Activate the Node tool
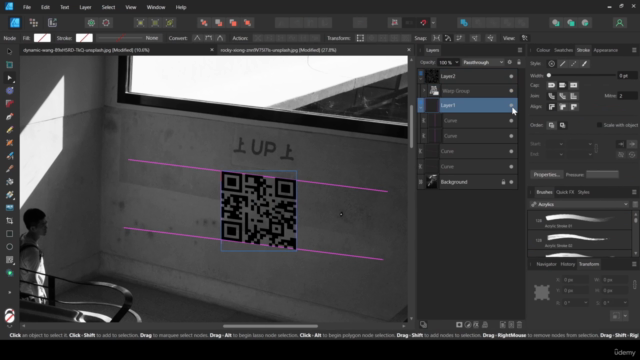 pos(10,78)
